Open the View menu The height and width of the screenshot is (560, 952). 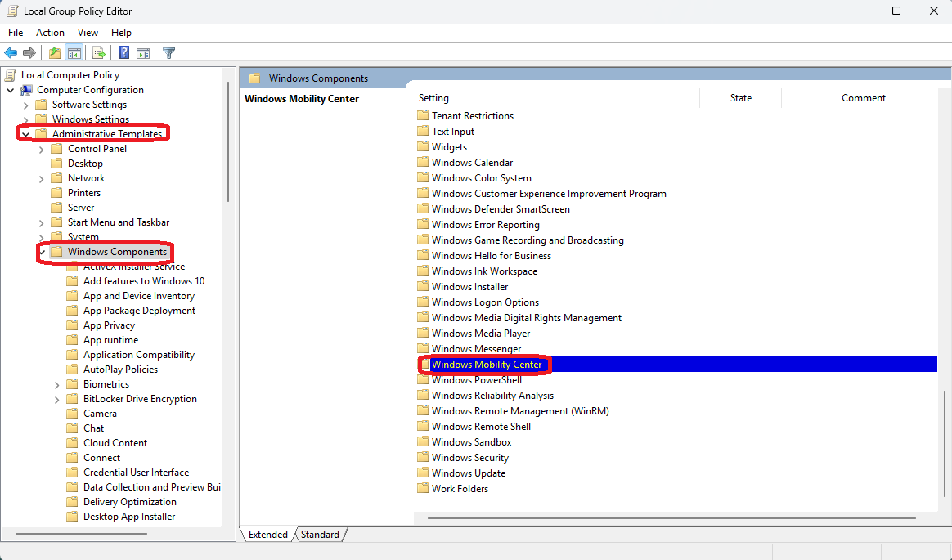(88, 33)
